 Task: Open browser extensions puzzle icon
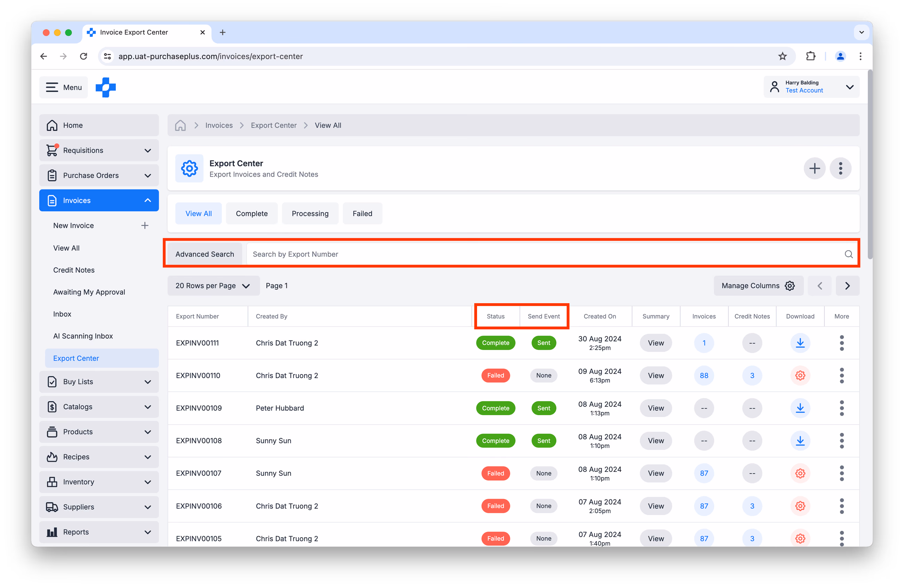[x=810, y=56]
